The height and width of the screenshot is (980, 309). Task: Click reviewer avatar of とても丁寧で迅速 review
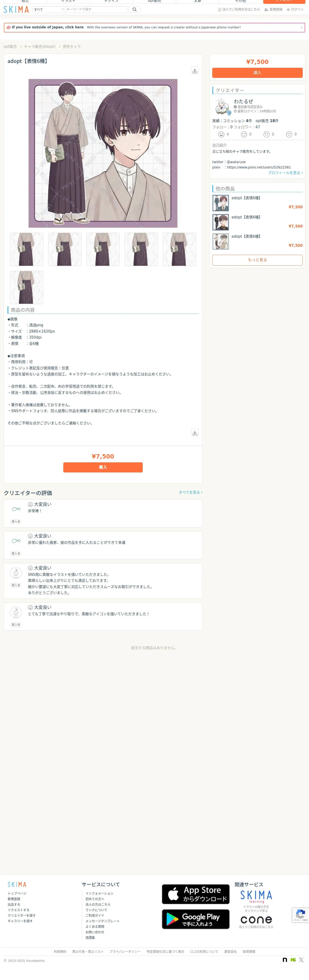click(16, 612)
